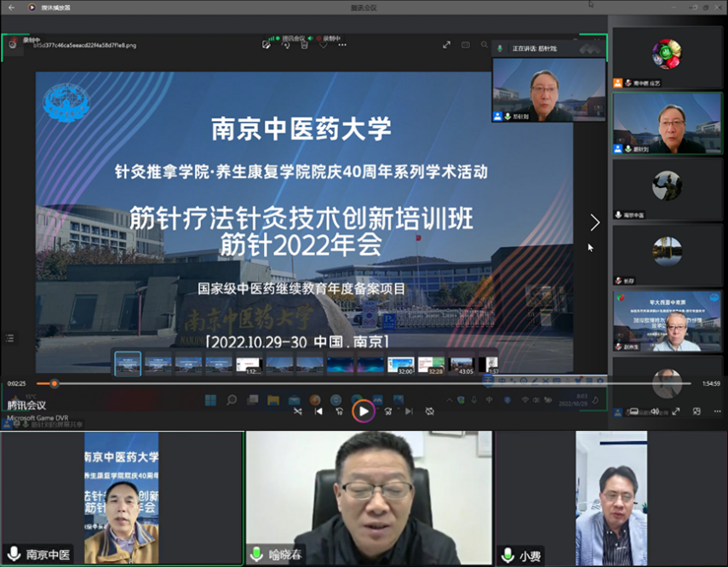Toggle microphone icon for 小费
Image resolution: width=728 pixels, height=567 pixels.
click(507, 554)
